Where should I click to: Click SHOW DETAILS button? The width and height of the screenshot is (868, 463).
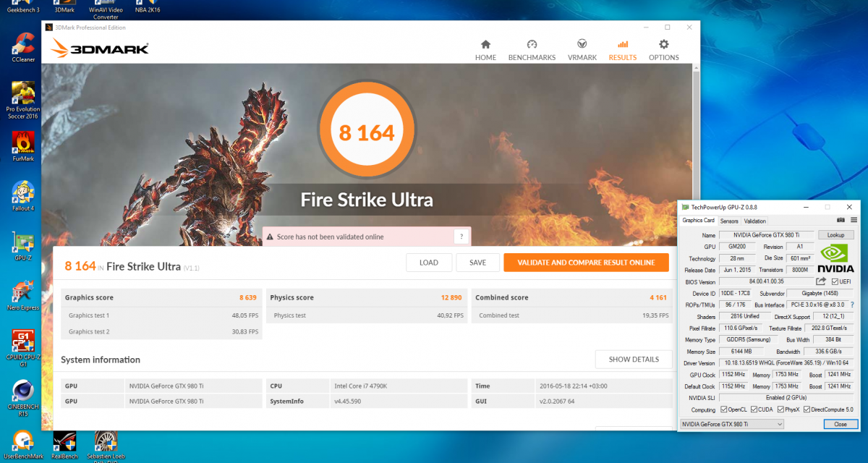[634, 359]
